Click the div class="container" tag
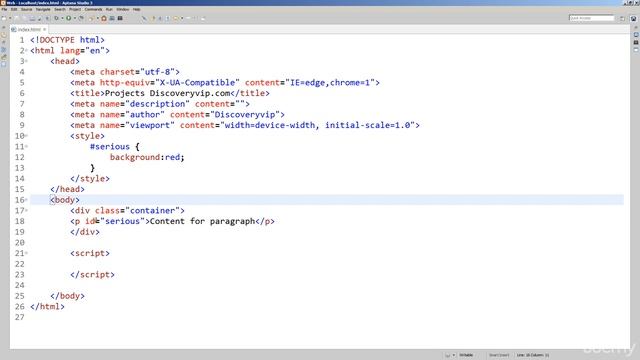The image size is (640, 360). tap(127, 211)
